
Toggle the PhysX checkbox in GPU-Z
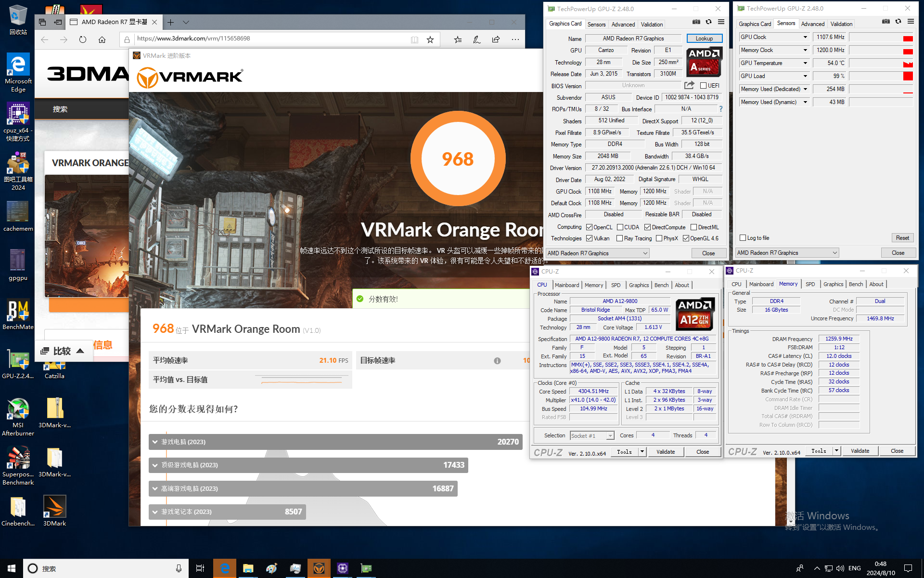(659, 238)
